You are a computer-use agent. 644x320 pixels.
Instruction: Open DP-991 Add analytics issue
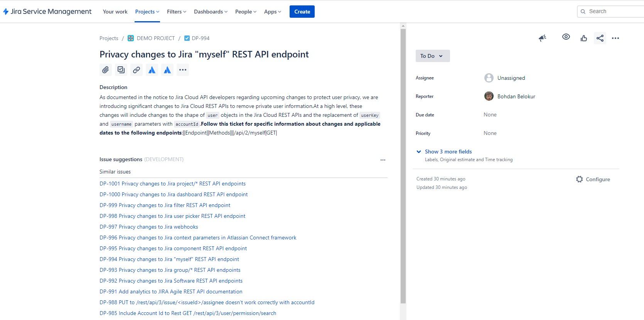[171, 291]
